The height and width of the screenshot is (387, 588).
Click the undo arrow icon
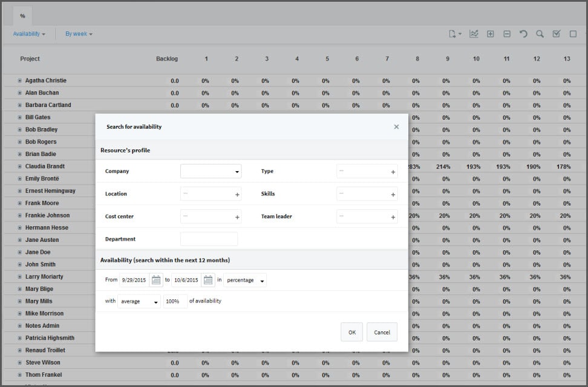click(x=523, y=34)
